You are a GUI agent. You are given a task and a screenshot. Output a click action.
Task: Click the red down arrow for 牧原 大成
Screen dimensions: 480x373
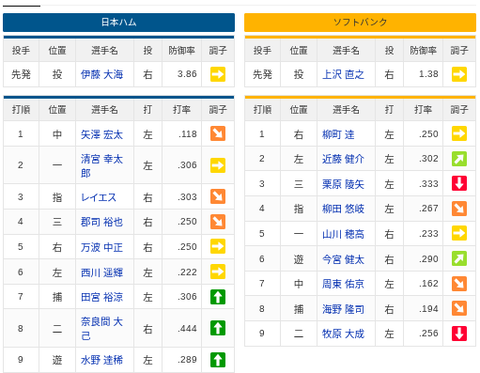point(459,333)
